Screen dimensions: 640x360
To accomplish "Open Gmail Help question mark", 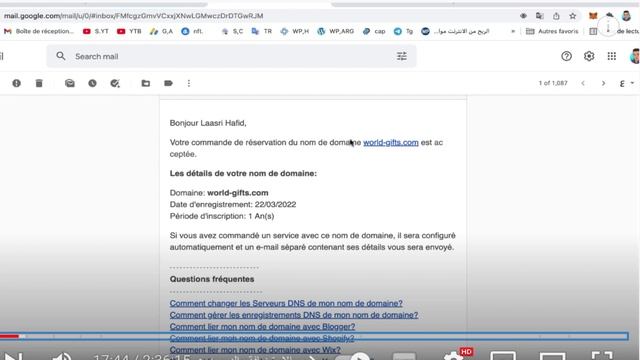I will click(566, 56).
